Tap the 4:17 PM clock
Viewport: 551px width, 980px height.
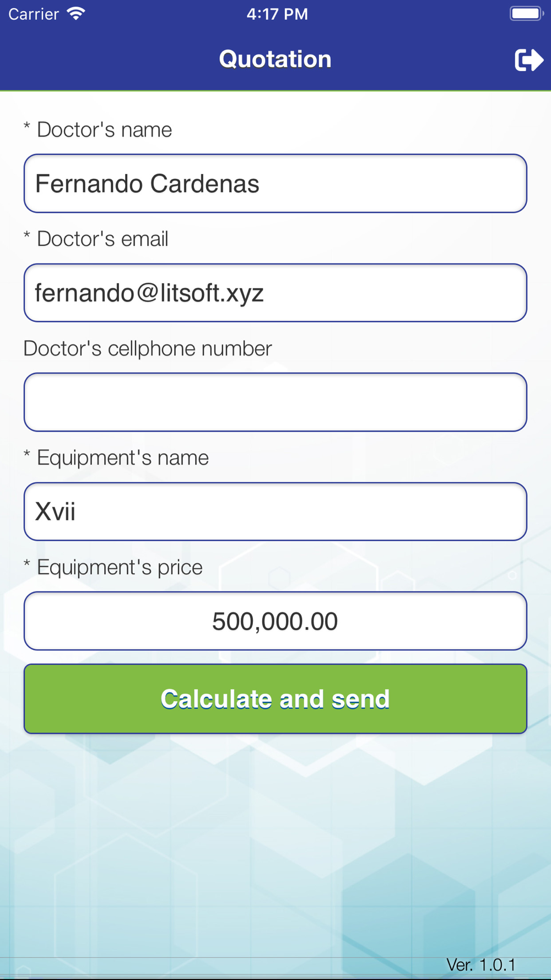pos(277,14)
